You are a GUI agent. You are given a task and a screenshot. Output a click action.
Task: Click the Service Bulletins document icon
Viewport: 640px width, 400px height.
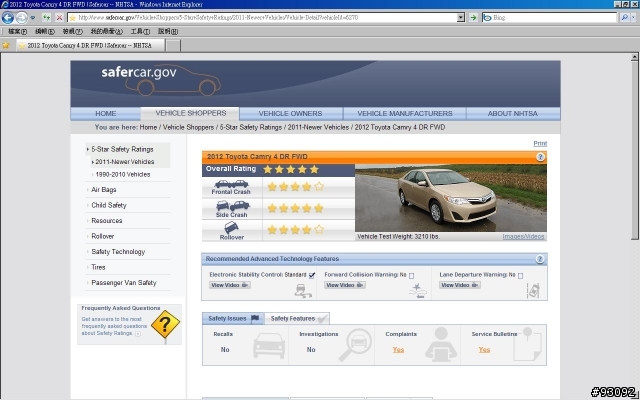pyautogui.click(x=527, y=344)
